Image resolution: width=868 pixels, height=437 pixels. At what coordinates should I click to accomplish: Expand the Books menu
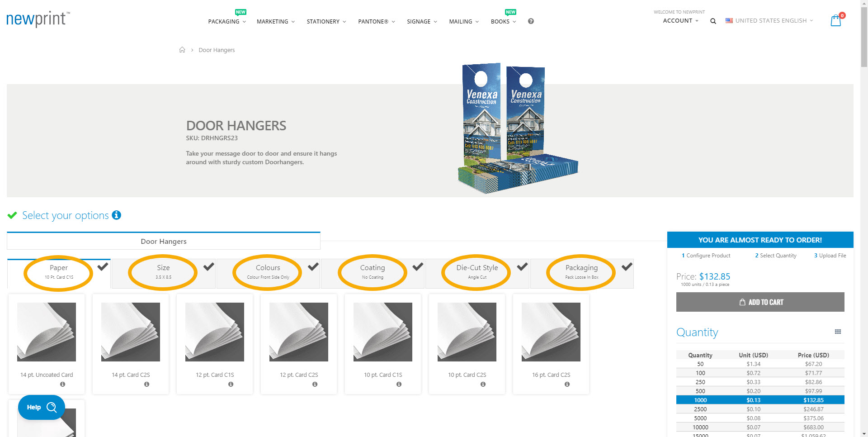click(503, 21)
